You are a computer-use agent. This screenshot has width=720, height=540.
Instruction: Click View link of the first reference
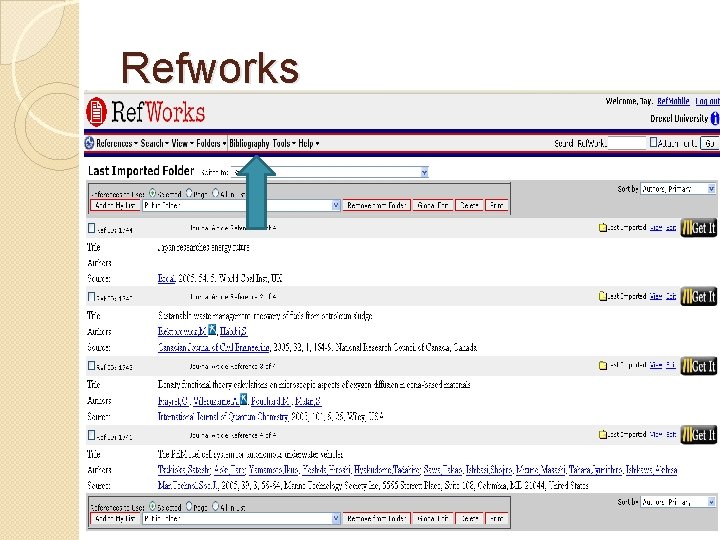coord(656,227)
